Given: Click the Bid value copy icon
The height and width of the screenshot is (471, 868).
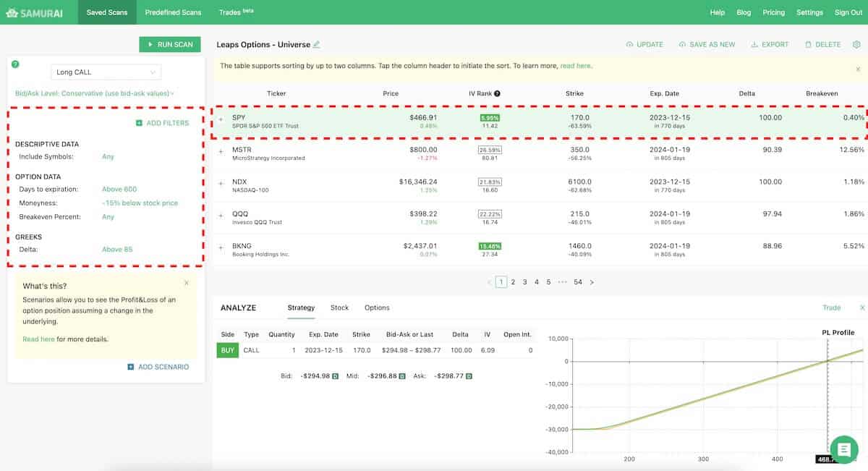Looking at the screenshot, I should tap(336, 376).
